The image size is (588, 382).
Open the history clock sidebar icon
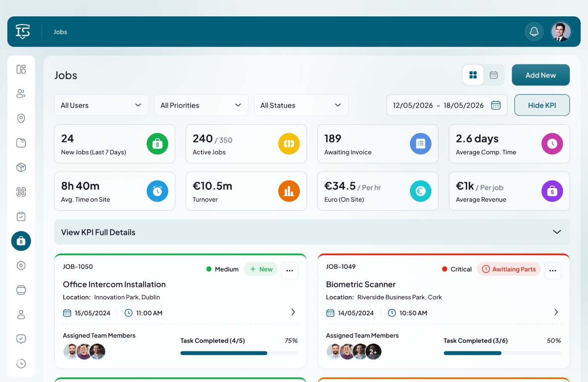pyautogui.click(x=21, y=364)
